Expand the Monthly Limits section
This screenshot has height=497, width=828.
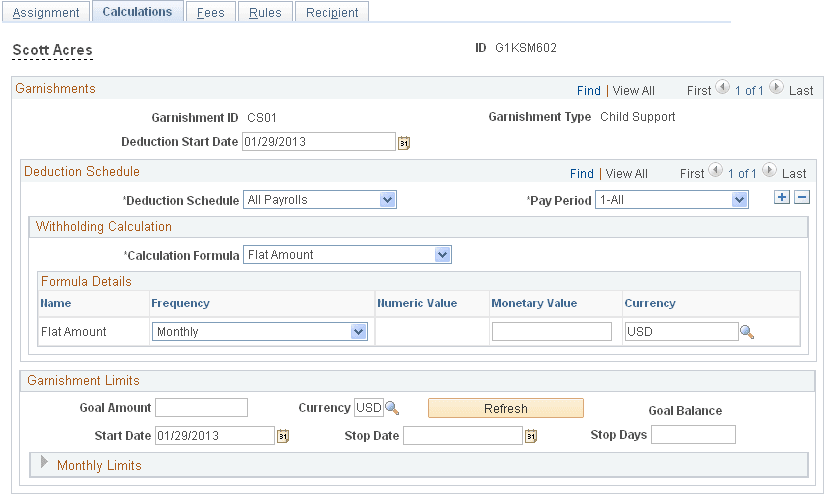coord(44,465)
